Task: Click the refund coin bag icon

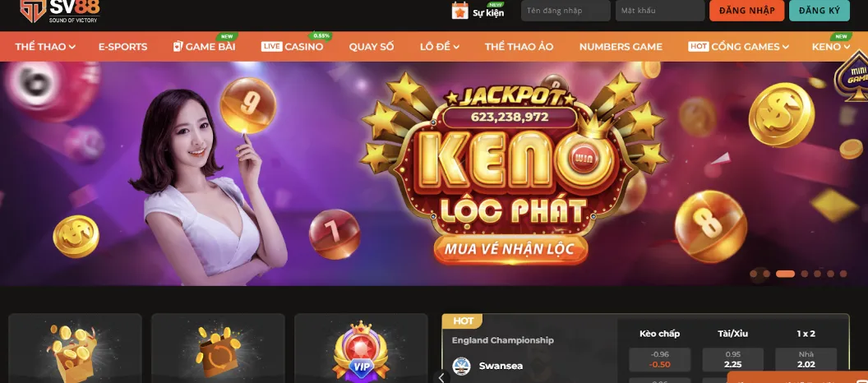Action: 218,353
